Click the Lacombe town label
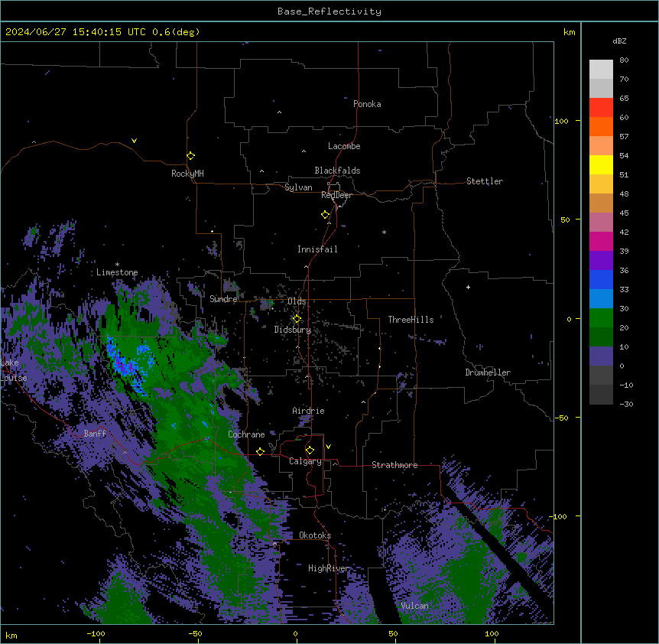The width and height of the screenshot is (659, 644). click(344, 146)
